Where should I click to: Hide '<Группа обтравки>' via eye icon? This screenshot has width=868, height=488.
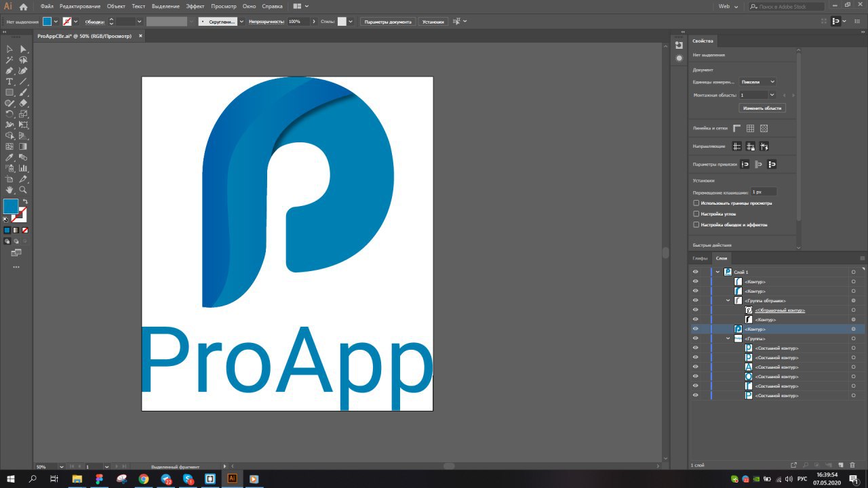coord(695,300)
